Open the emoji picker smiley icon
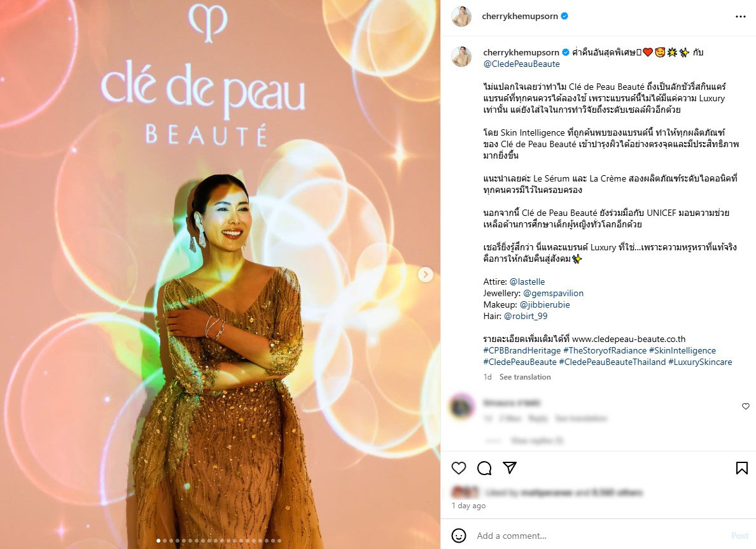756x549 pixels. point(459,536)
